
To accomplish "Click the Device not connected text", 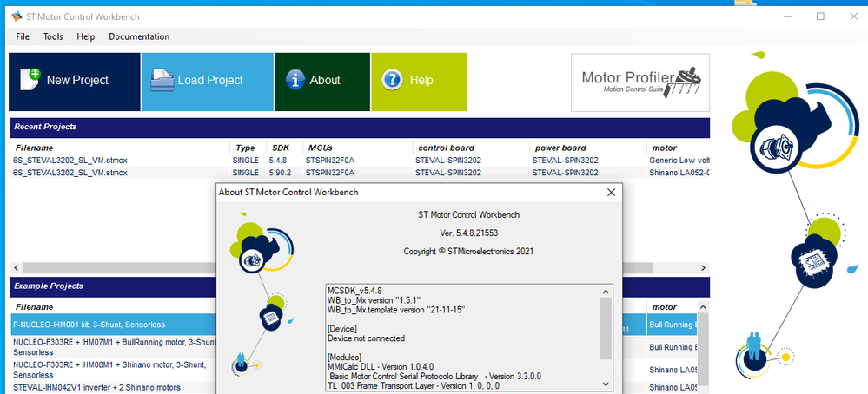I will 366,338.
